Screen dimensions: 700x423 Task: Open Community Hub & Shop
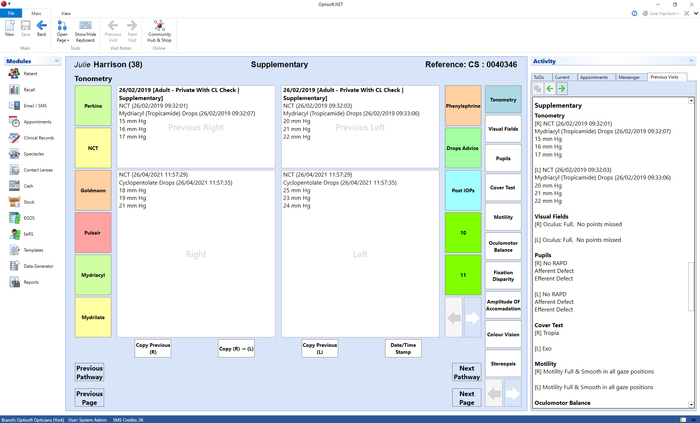pyautogui.click(x=159, y=31)
